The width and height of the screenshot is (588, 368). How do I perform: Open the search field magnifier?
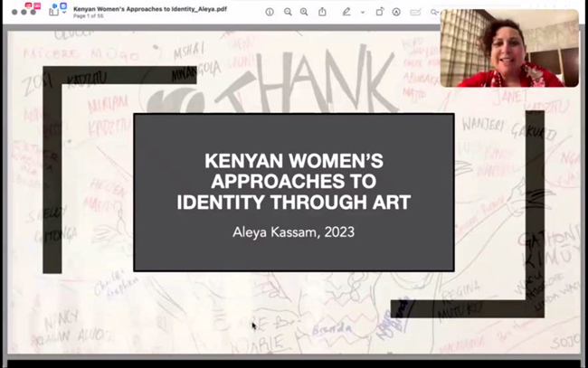point(434,12)
